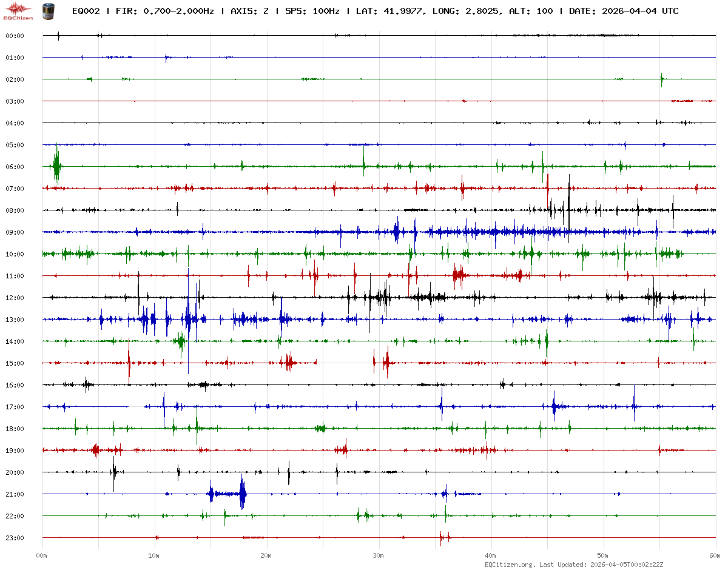Click the 30m mark on the time axis
Screen dimensions: 728x570
(x=379, y=555)
